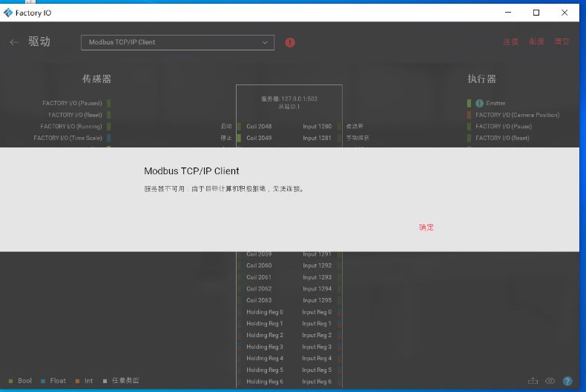Viewport: 586px width, 392px height.
Task: Click the Coil 2060 slot
Action: pos(259,265)
